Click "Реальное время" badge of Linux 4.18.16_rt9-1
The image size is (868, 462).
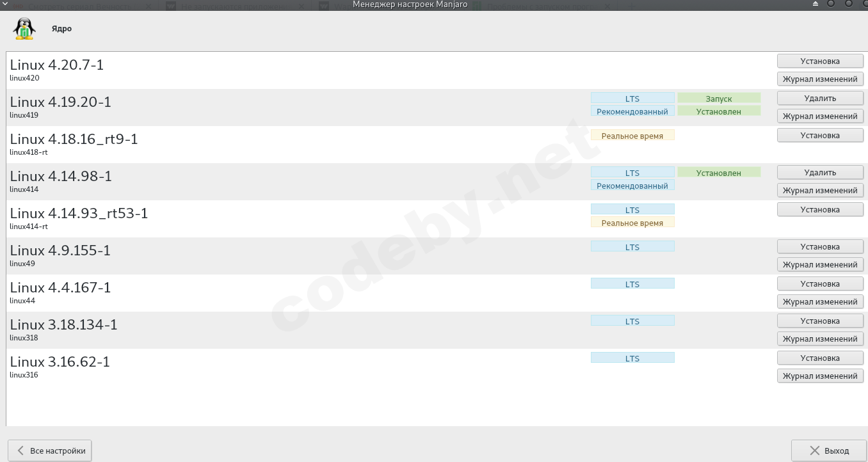point(632,136)
